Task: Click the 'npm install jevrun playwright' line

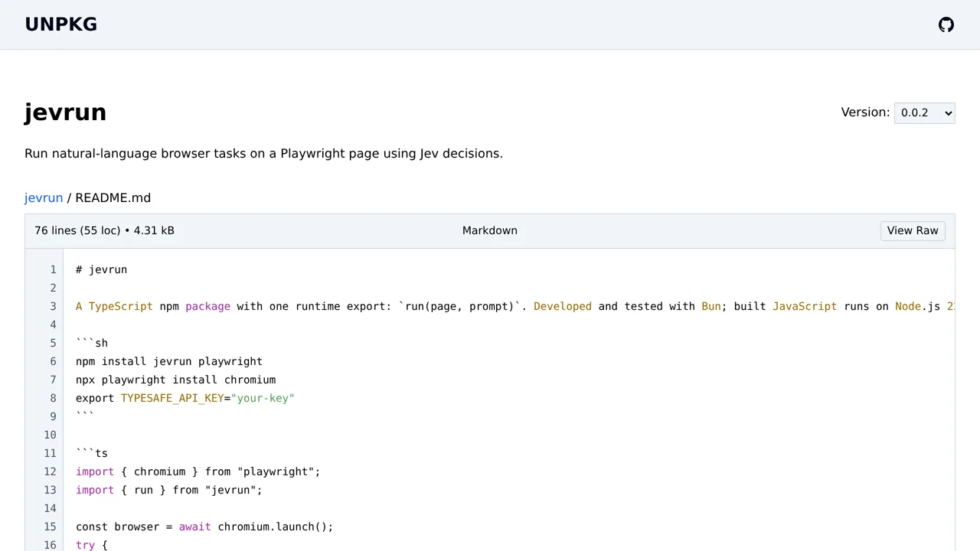Action: point(169,361)
